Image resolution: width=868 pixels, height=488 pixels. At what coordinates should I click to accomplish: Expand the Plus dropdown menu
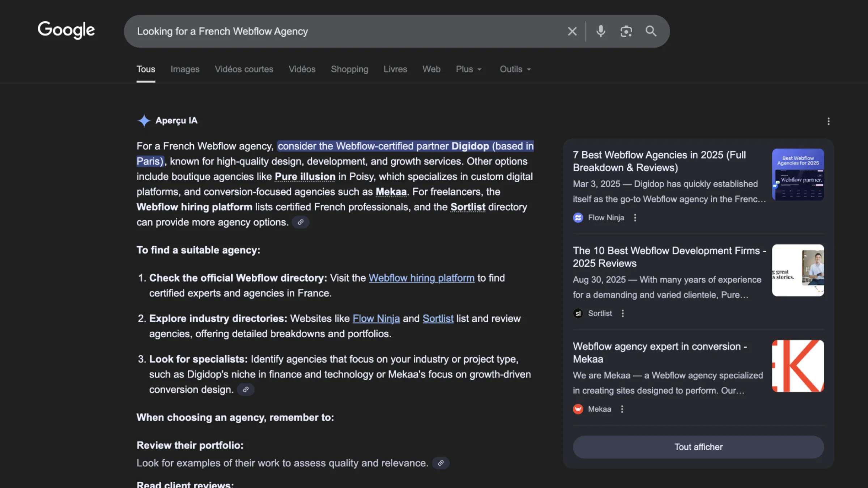tap(469, 69)
